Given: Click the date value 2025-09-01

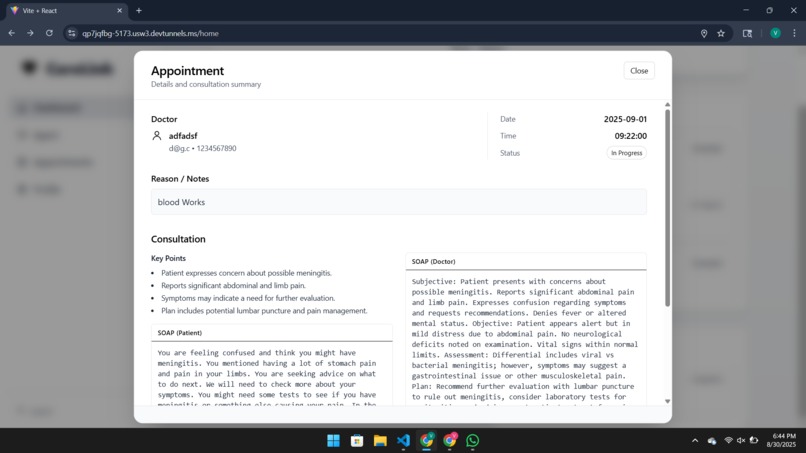Looking at the screenshot, I should tap(625, 119).
